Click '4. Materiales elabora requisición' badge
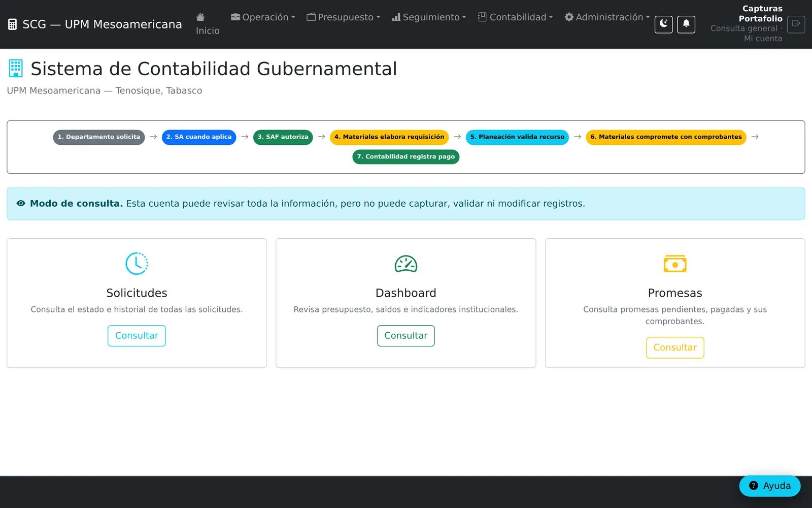 pos(389,137)
